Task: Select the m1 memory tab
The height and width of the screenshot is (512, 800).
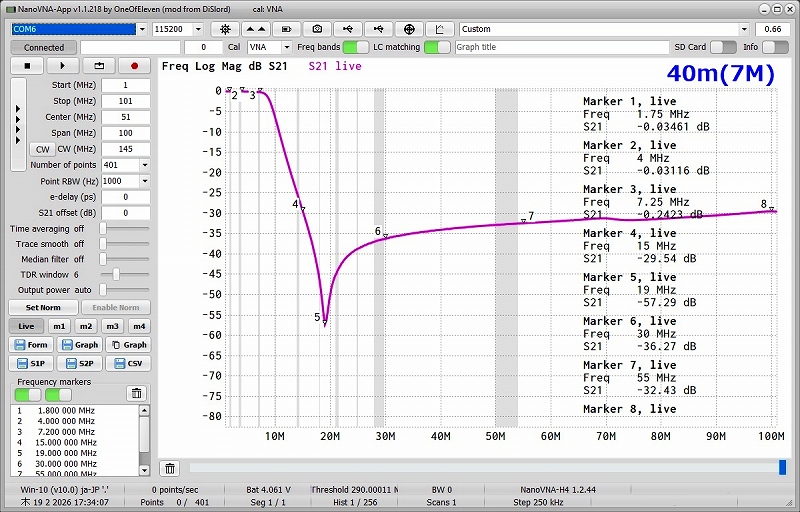Action: coord(60,326)
